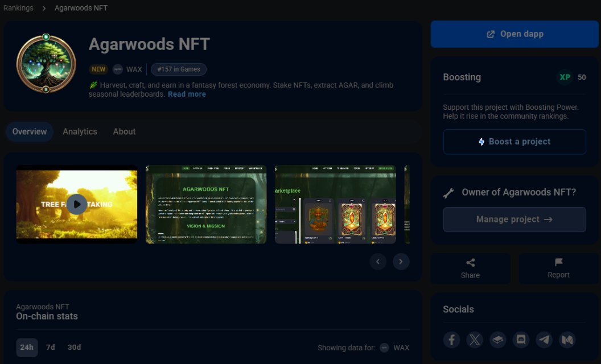The width and height of the screenshot is (601, 364).
Task: Click the Share icon button
Action: [x=470, y=268]
